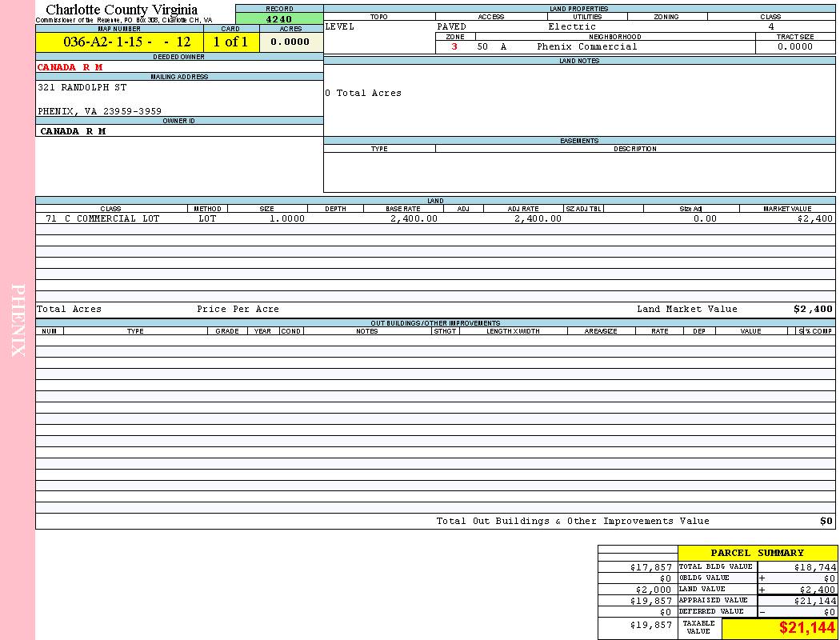This screenshot has width=840, height=640.
Task: Select the topo value LEVEL
Action: [x=340, y=26]
